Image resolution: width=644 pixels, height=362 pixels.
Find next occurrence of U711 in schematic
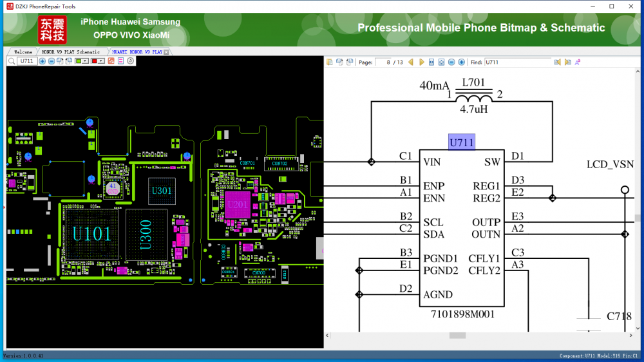[x=567, y=62]
